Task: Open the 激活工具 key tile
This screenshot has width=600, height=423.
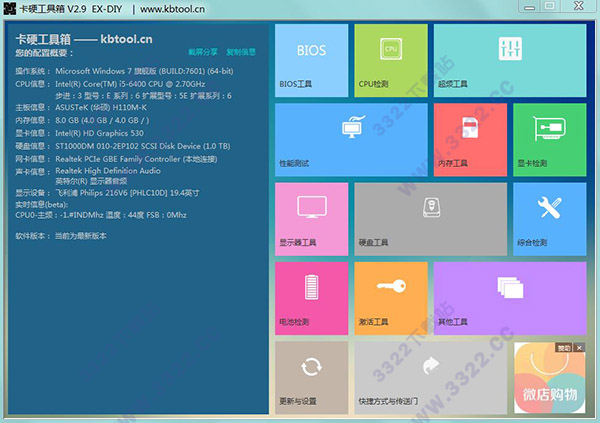Action: (x=391, y=298)
